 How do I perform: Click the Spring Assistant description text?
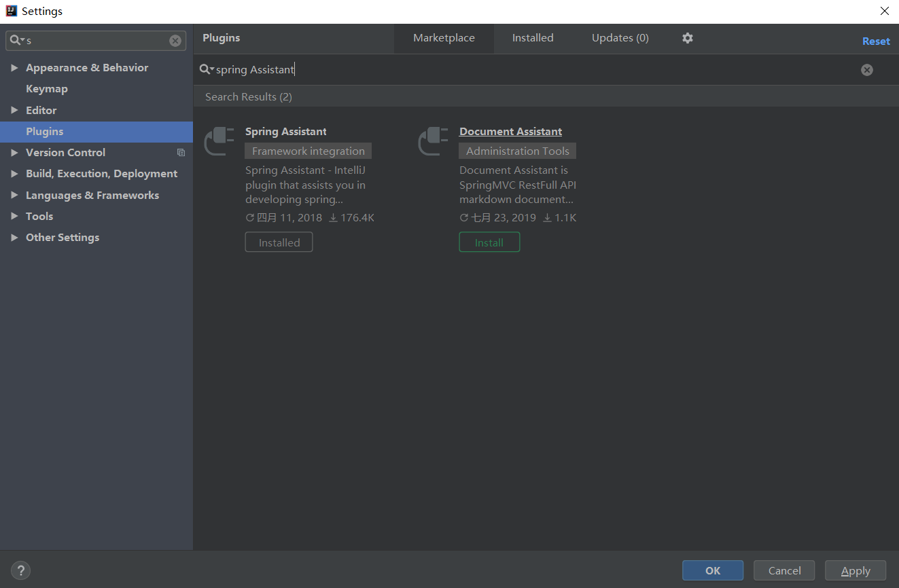pos(306,185)
